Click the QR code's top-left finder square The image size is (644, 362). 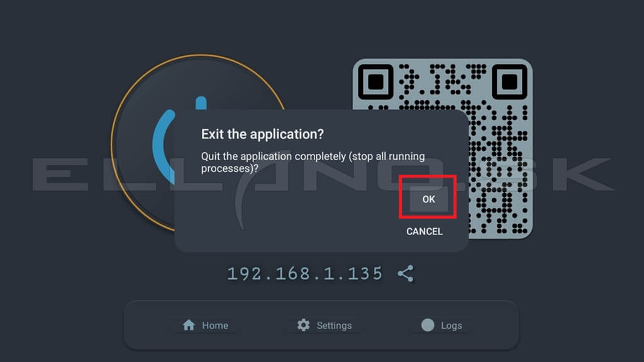click(x=375, y=82)
